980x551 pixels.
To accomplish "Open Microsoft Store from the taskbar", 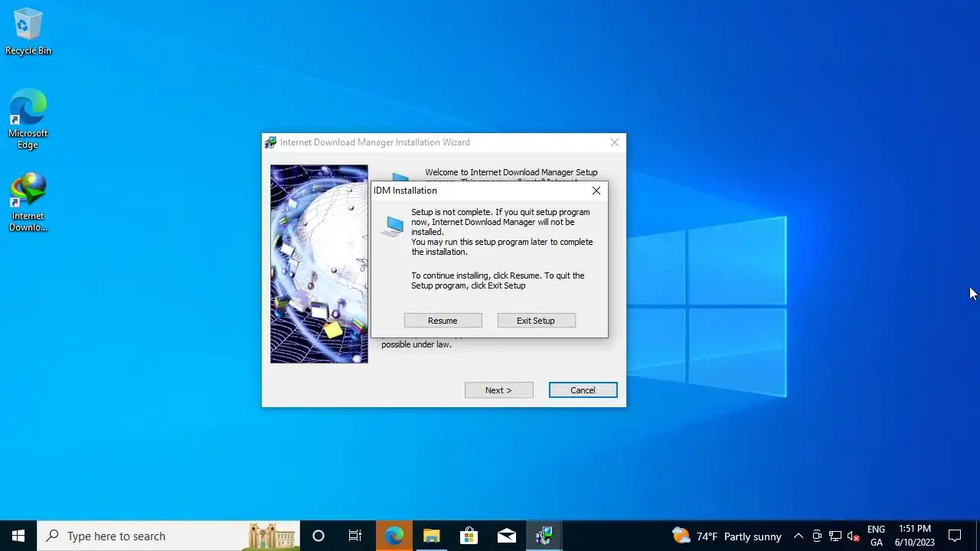I will [x=469, y=536].
